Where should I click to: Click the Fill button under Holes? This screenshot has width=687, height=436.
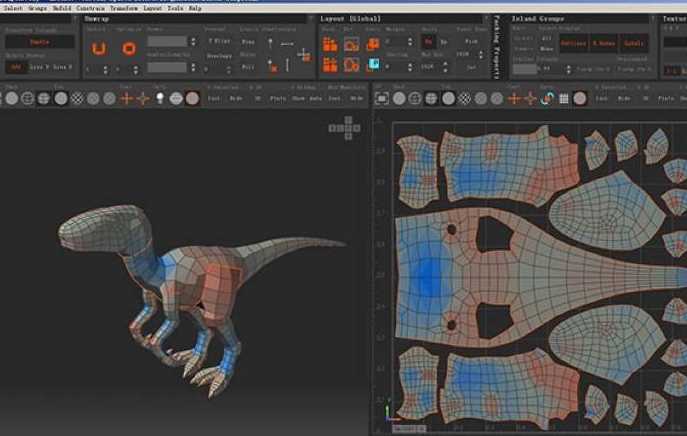point(248,67)
